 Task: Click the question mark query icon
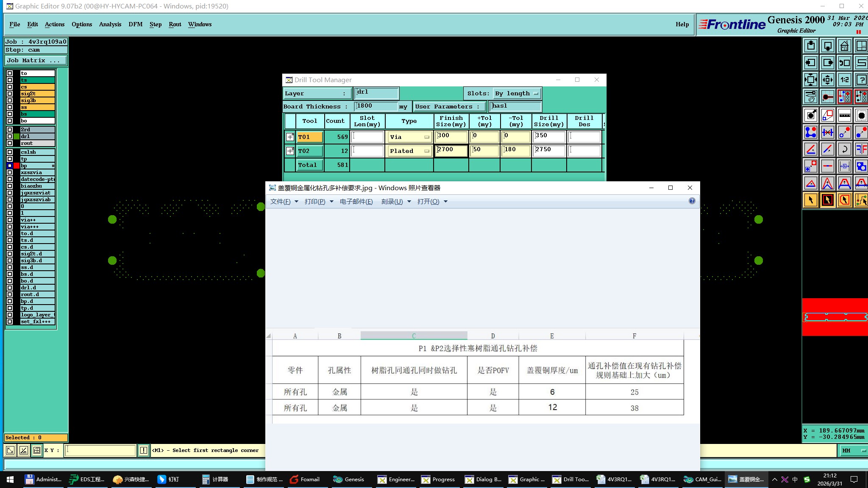[861, 80]
